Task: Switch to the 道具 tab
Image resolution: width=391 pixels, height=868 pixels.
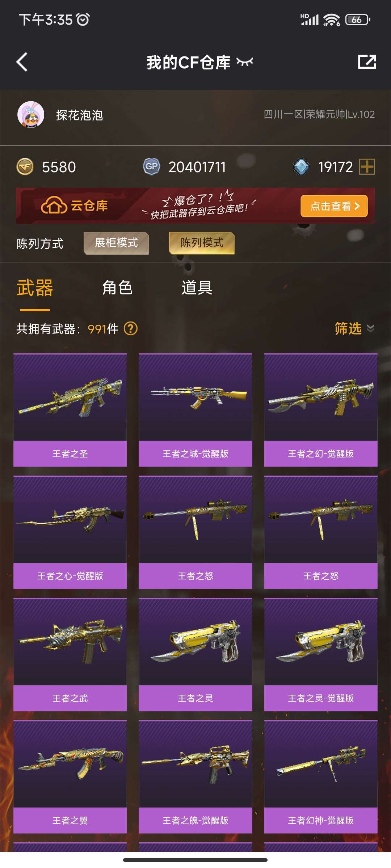Action: [x=197, y=288]
